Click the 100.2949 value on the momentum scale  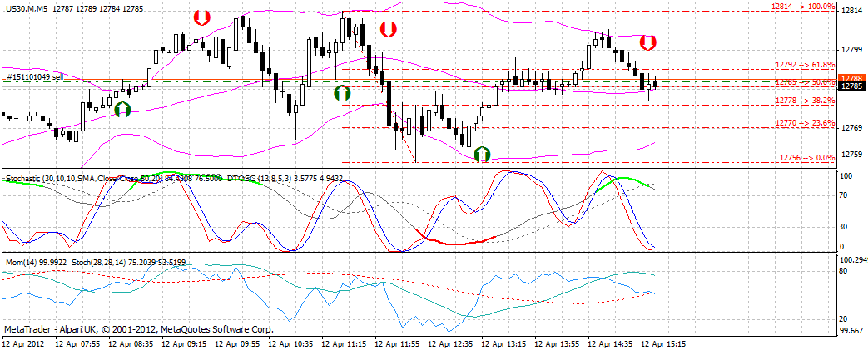click(x=853, y=259)
